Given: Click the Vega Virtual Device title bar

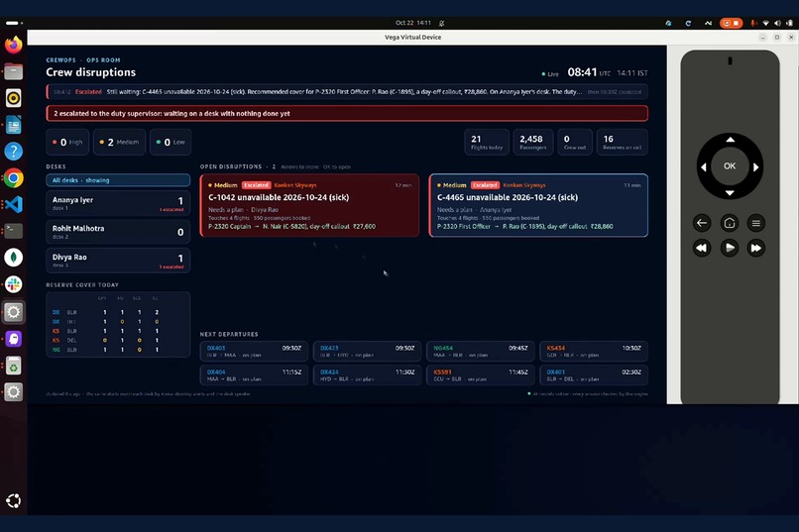Looking at the screenshot, I should coord(412,38).
